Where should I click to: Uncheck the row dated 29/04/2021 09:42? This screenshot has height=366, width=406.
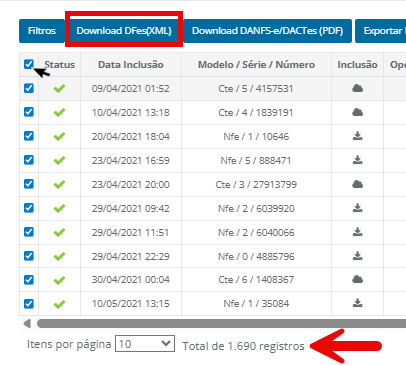29,208
